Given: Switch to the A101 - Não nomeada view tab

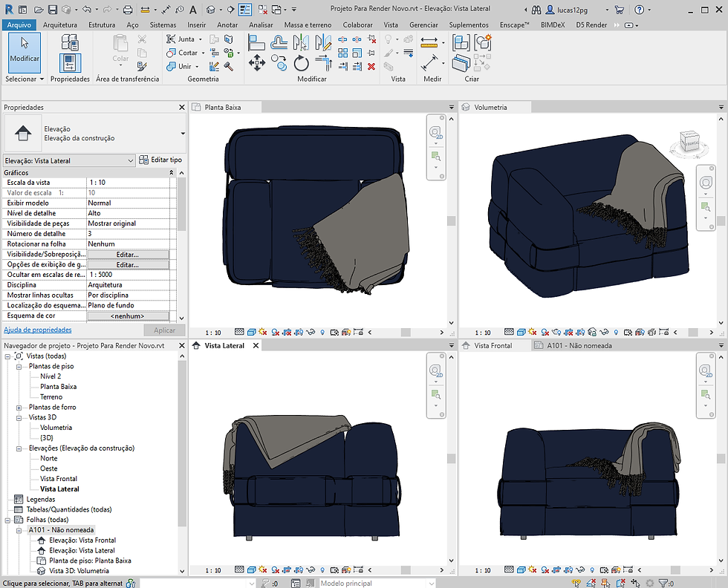Looking at the screenshot, I should (x=579, y=345).
